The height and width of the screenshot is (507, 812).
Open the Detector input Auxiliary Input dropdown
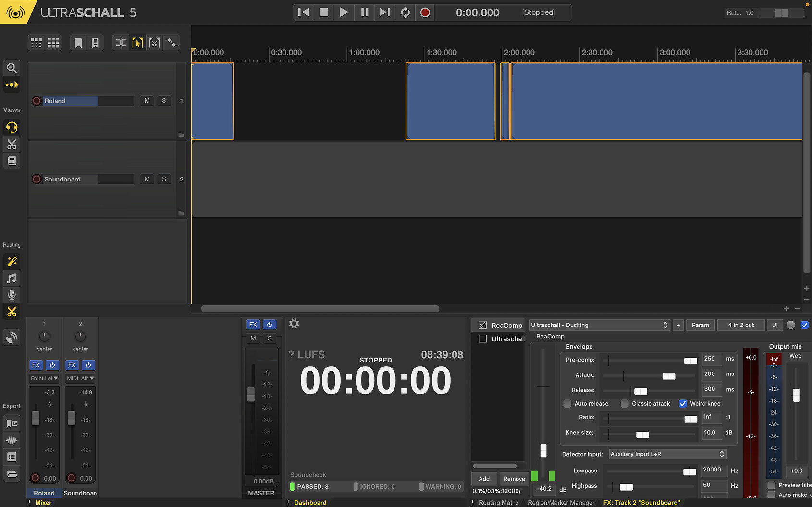pos(667,454)
